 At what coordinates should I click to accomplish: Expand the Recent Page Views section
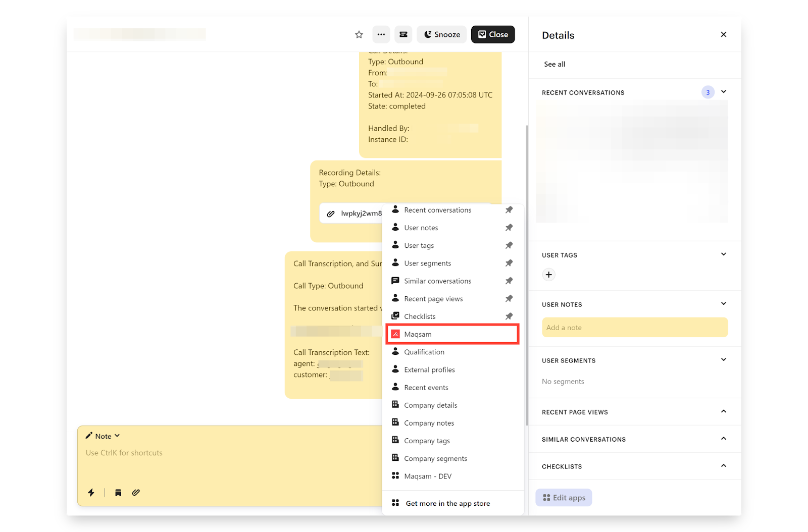point(723,412)
